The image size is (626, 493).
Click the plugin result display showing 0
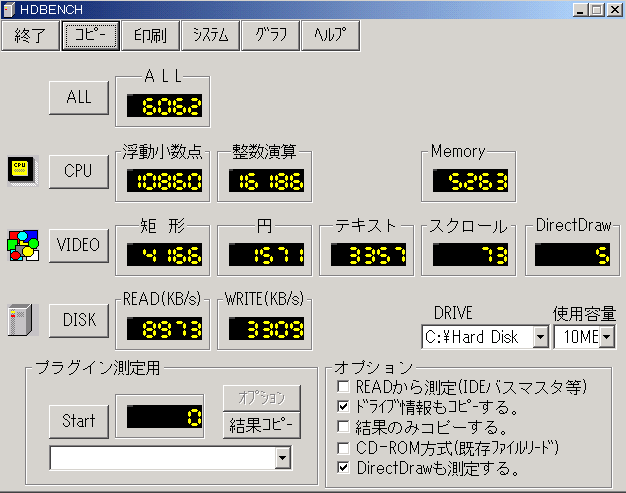click(x=164, y=417)
